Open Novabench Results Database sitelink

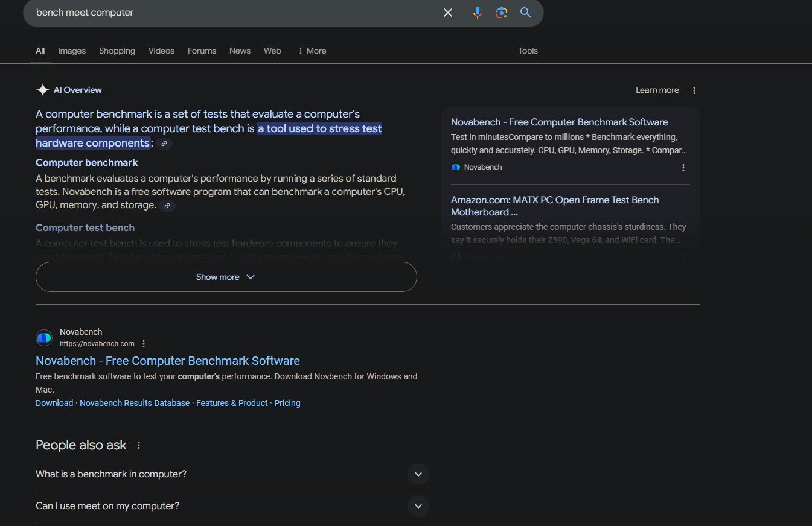[135, 403]
